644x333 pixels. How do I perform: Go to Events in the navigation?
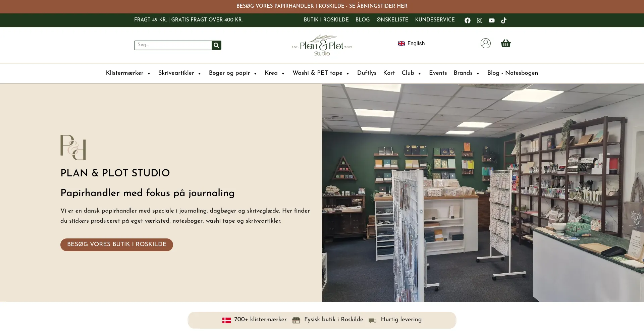pyautogui.click(x=438, y=73)
